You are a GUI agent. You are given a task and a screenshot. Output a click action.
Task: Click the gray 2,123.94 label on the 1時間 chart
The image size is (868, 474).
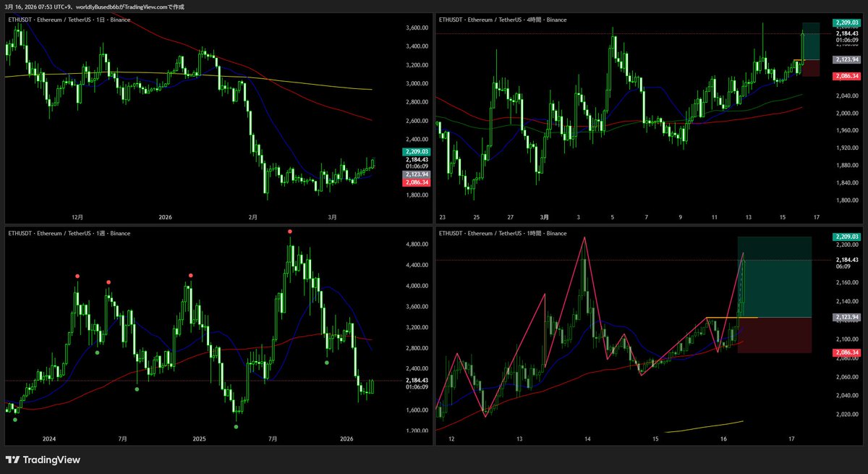(846, 317)
